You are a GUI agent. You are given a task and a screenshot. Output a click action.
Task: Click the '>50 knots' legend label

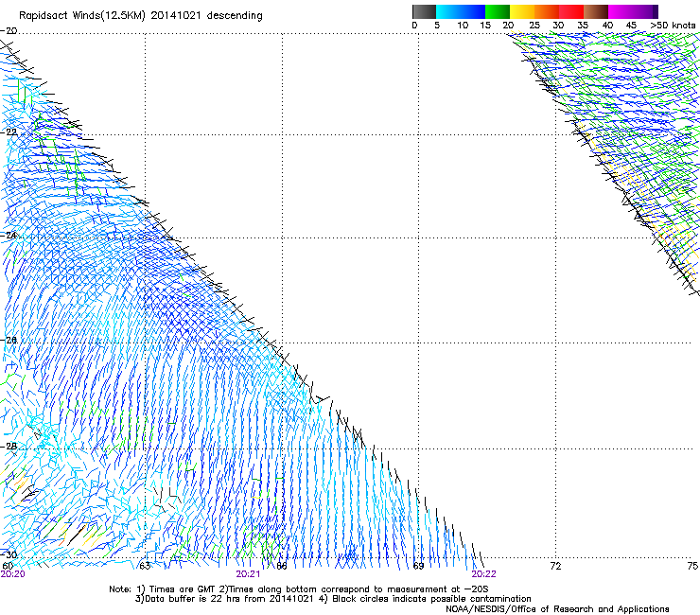[x=673, y=26]
